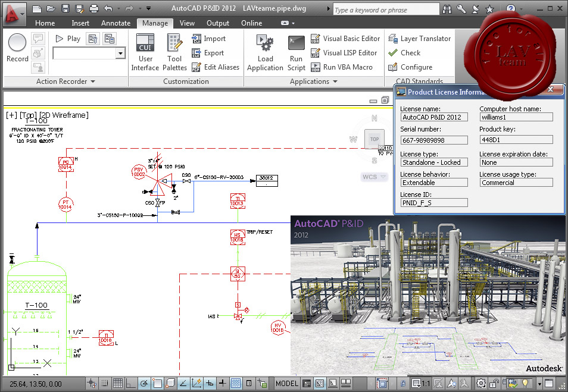Click the Play action macro button
This screenshot has width=568, height=392.
[x=68, y=39]
